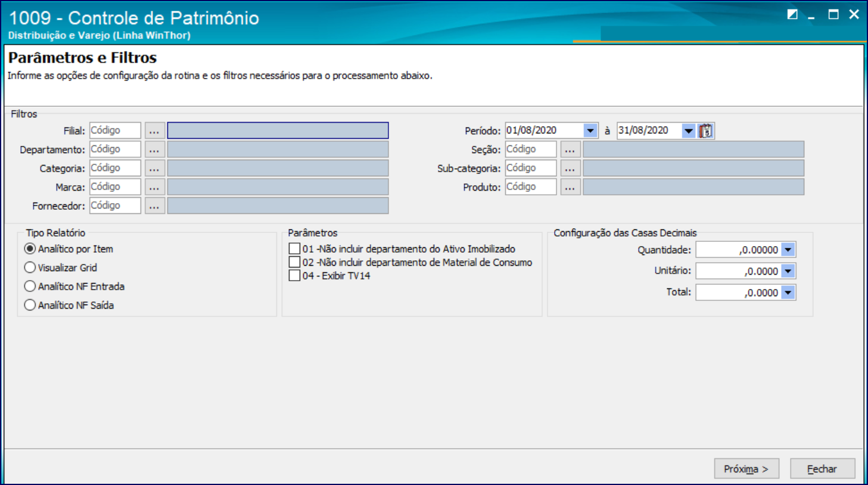868x485 pixels.
Task: Close the window with the X icon
Action: 854,15
